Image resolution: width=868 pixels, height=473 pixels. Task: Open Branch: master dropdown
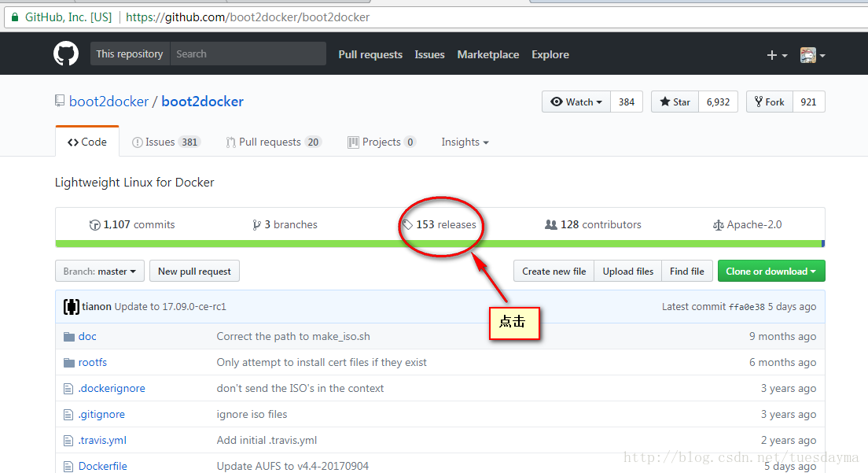coord(100,271)
